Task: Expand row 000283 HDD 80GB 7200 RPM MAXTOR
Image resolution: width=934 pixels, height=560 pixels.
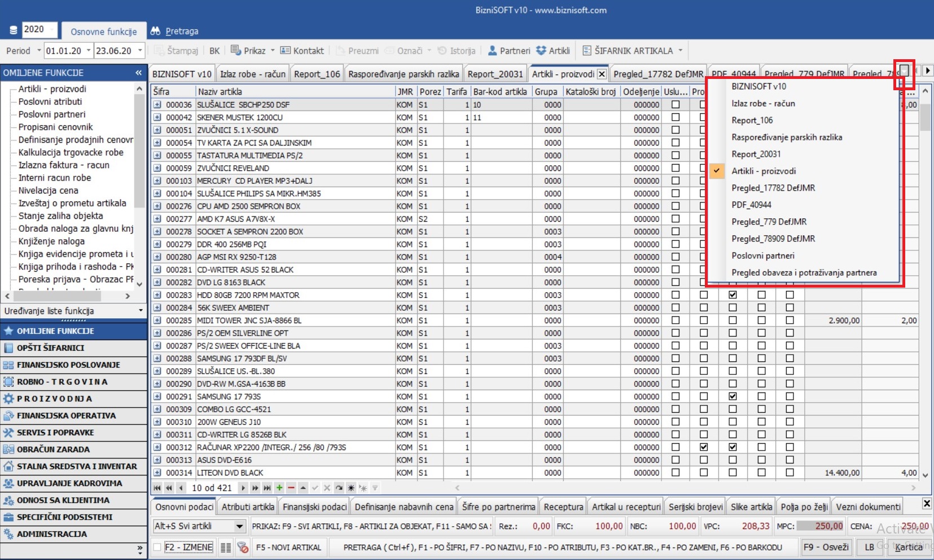Action: 157,295
